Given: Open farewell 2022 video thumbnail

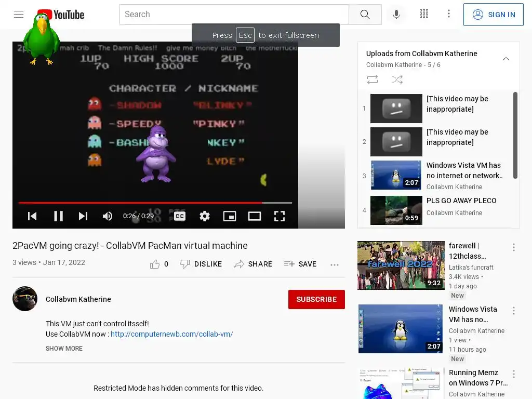Looking at the screenshot, I should [401, 265].
